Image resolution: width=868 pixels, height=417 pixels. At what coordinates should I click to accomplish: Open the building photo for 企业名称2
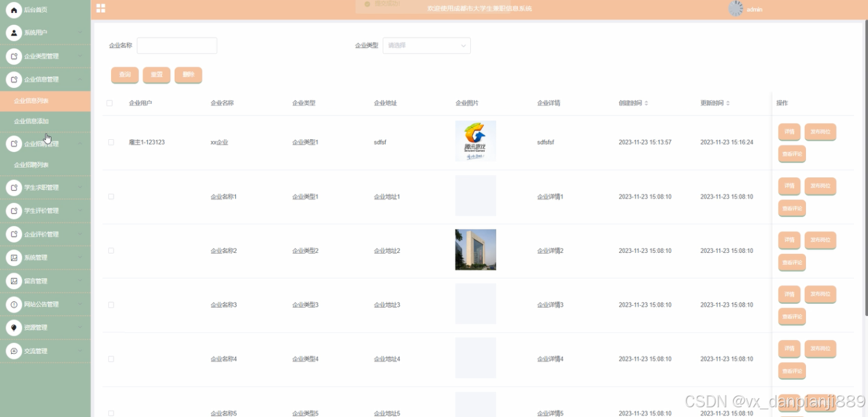[x=476, y=250]
